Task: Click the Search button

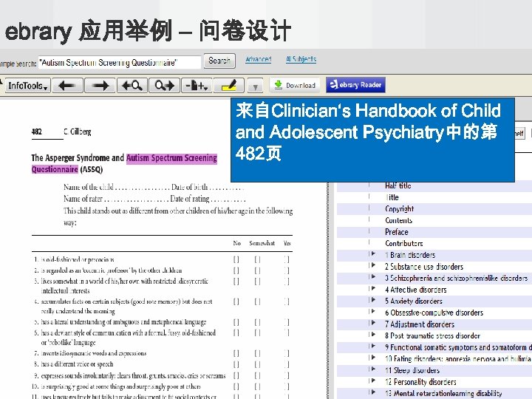Action: pos(219,61)
